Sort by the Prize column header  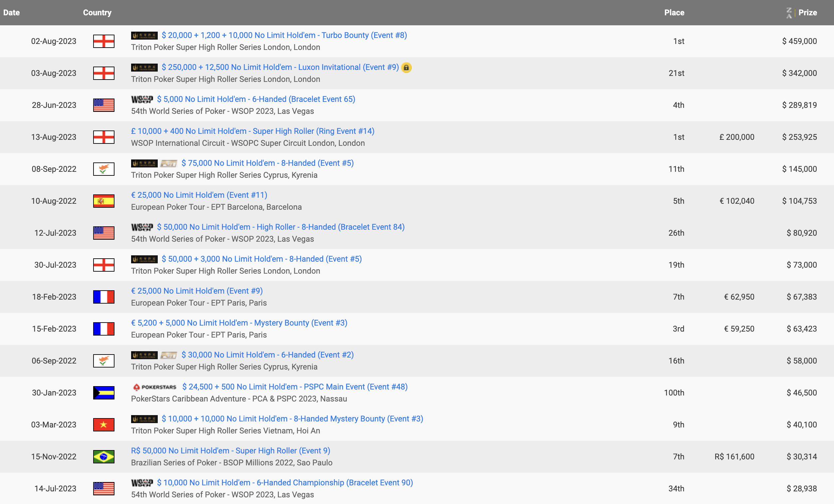pos(808,13)
